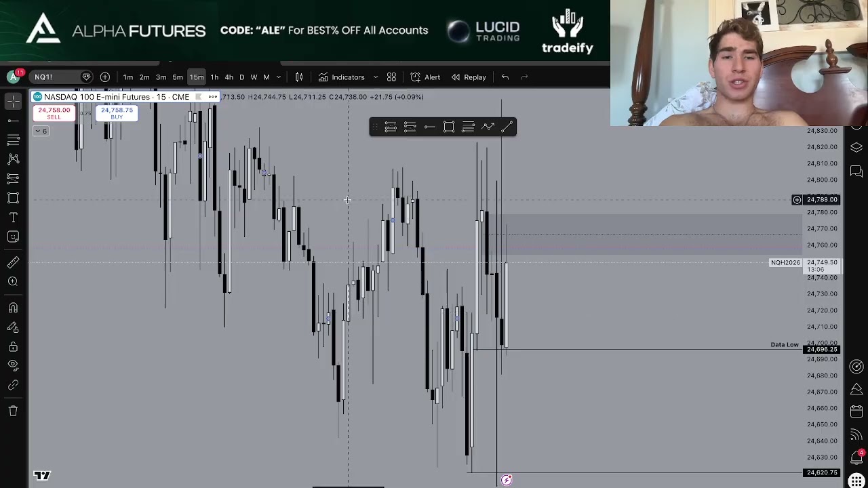Click the Data Low line label
The image size is (868, 488).
pos(785,345)
